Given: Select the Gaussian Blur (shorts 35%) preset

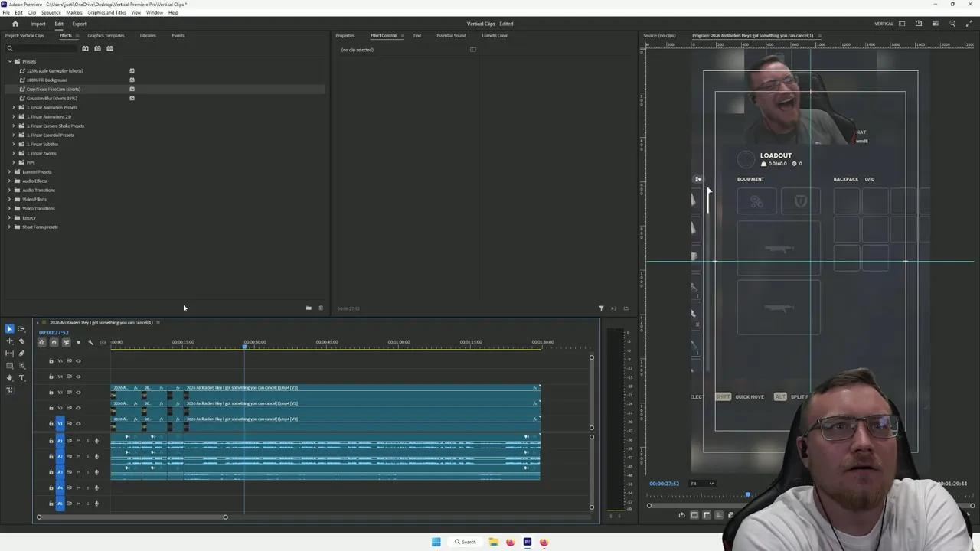Looking at the screenshot, I should pos(52,98).
